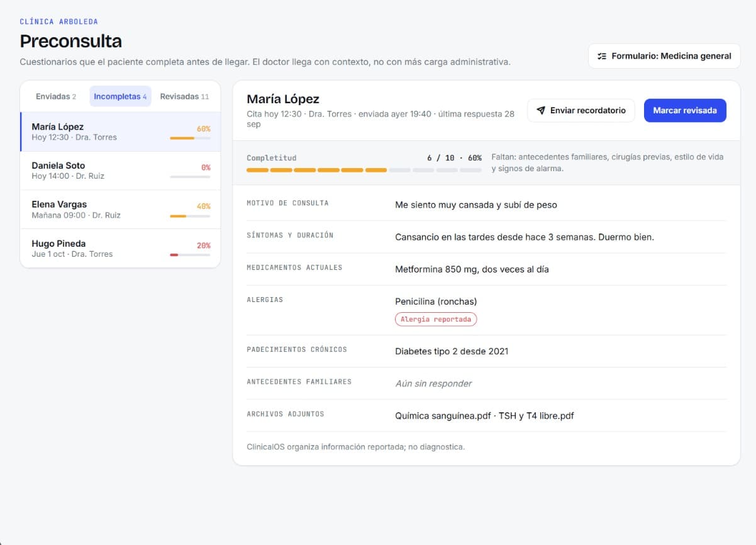Click the Antecedentes familiares unanswered field
The height and width of the screenshot is (545, 756).
tap(433, 383)
